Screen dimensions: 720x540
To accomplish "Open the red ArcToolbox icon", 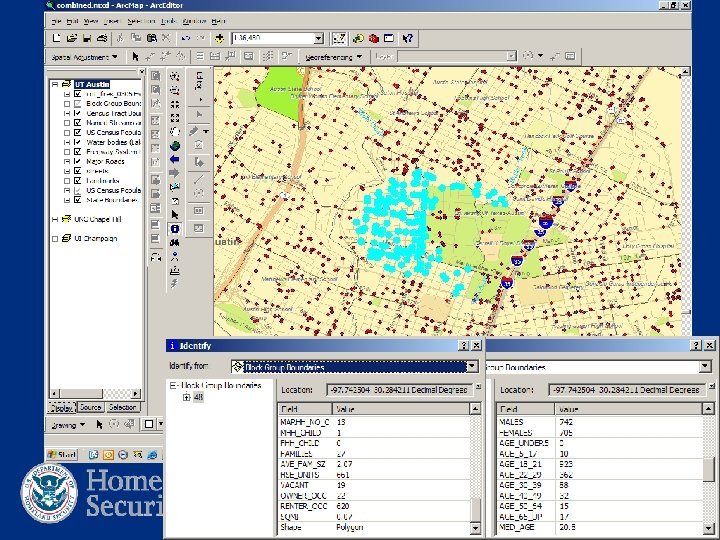I will coord(373,39).
